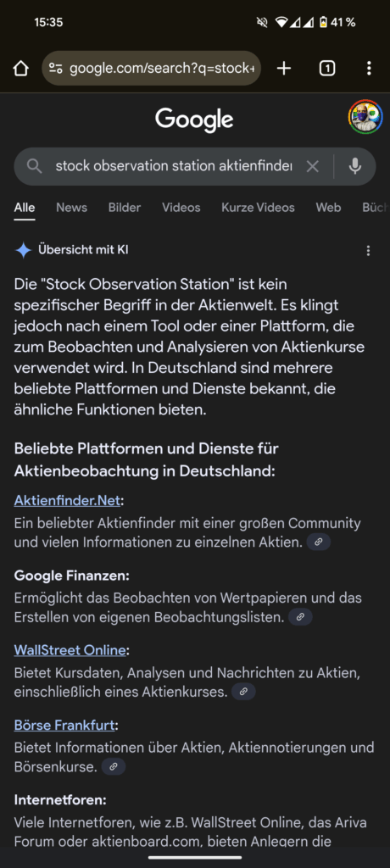Tap the search query input field
Screen dimensions: 390x868
[x=174, y=166]
